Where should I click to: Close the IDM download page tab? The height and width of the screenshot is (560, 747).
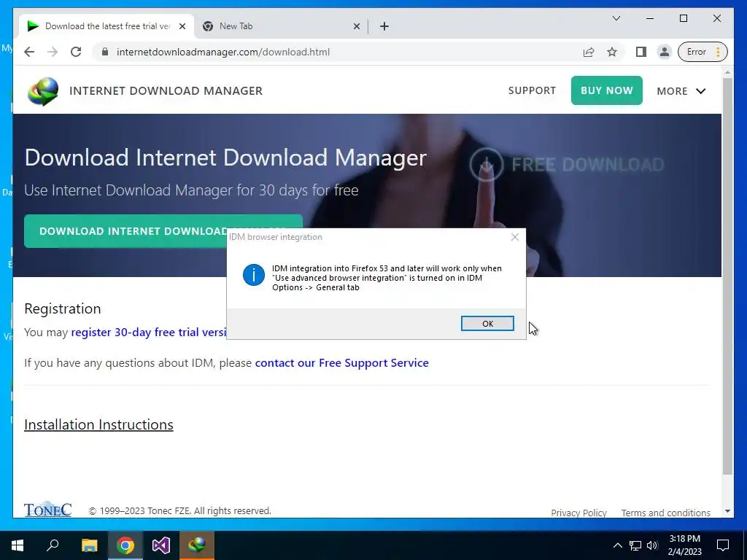pyautogui.click(x=182, y=26)
